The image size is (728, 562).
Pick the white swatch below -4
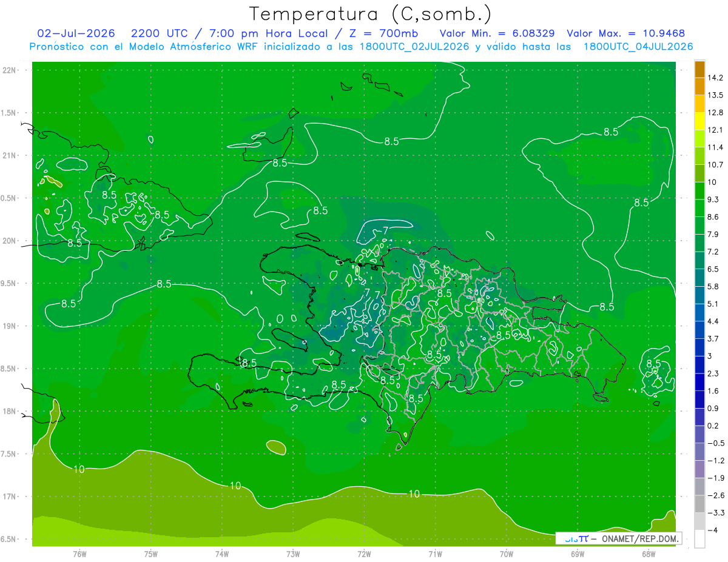pos(699,539)
